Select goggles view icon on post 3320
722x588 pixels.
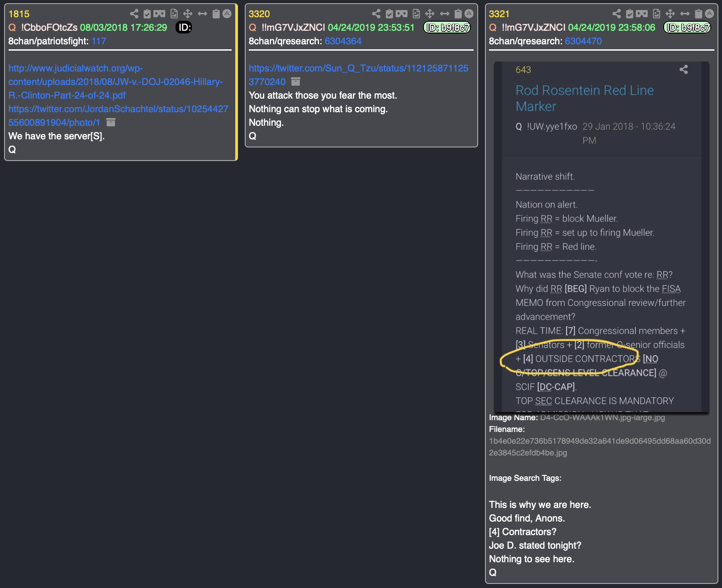click(x=402, y=14)
